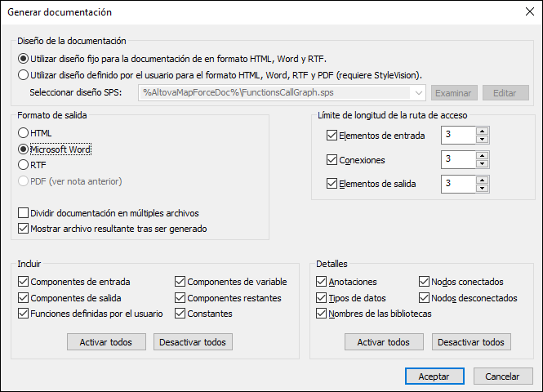Select RTF as output format
Viewport: 543px width, 392px height.
click(23, 165)
